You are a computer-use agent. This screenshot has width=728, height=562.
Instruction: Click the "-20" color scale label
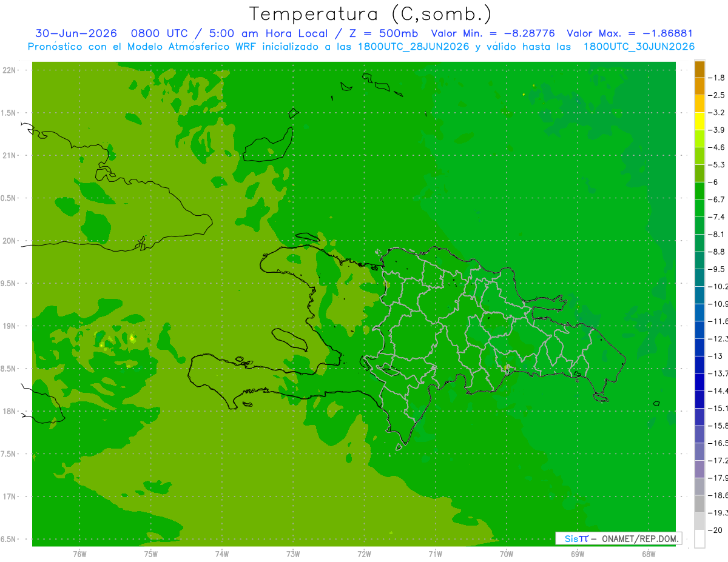[x=715, y=530]
